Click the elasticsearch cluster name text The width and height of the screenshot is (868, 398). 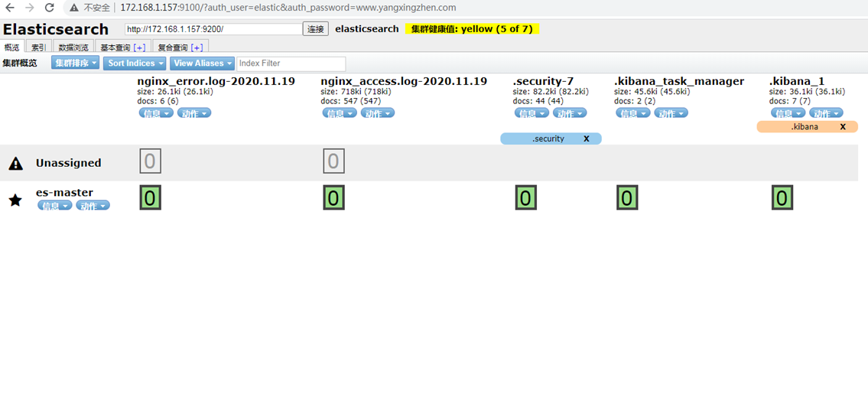tap(367, 29)
